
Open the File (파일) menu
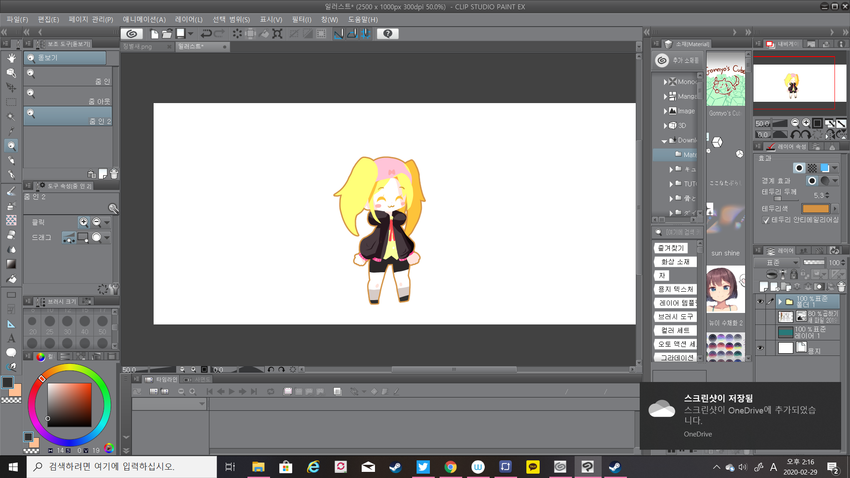[x=17, y=20]
